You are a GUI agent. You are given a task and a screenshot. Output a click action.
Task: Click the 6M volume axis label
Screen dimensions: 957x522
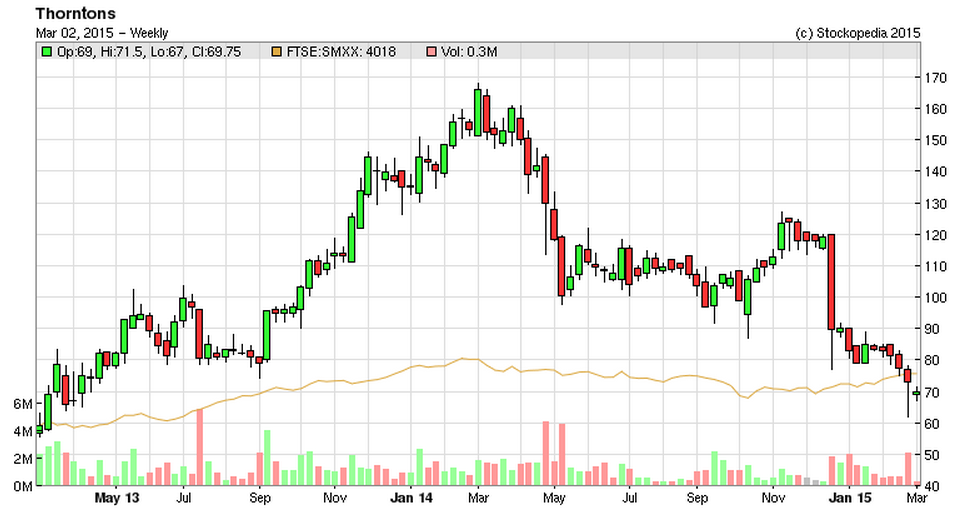(23, 404)
